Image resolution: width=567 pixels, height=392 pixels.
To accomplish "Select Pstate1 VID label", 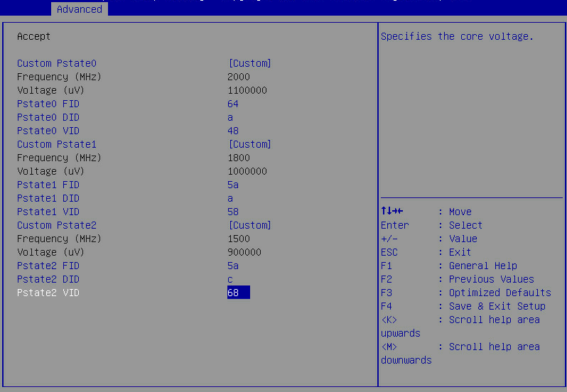I will click(48, 212).
